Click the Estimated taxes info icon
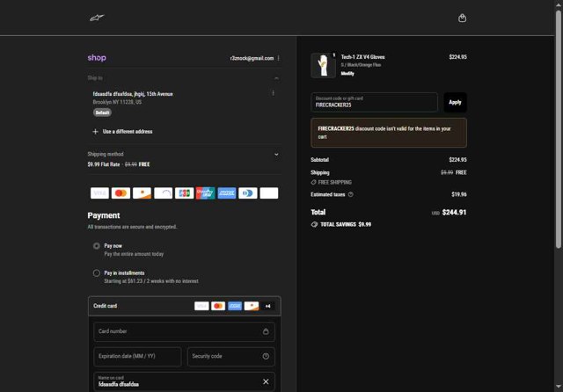Image resolution: width=563 pixels, height=392 pixels. click(350, 194)
